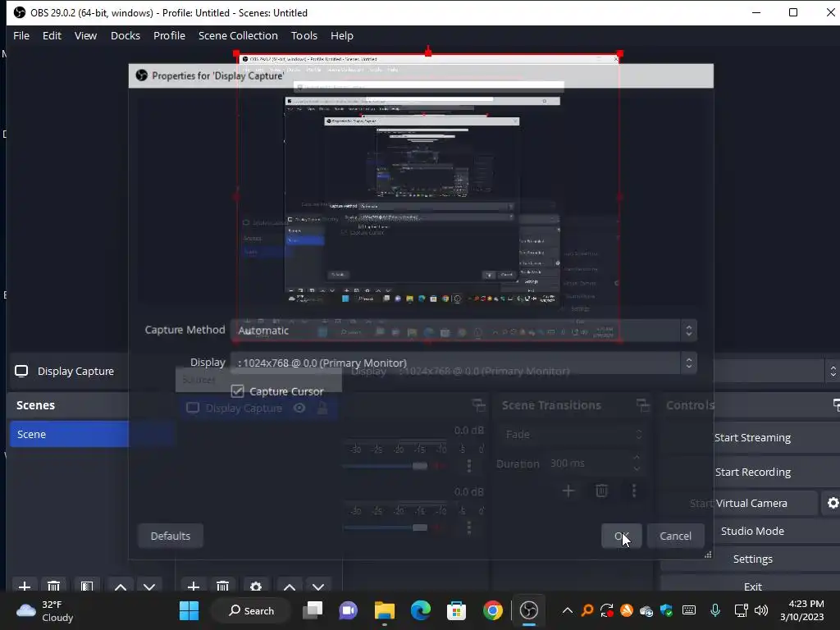The height and width of the screenshot is (630, 840).
Task: Open scene filters icon in Scenes toolbar
Action: (87, 587)
